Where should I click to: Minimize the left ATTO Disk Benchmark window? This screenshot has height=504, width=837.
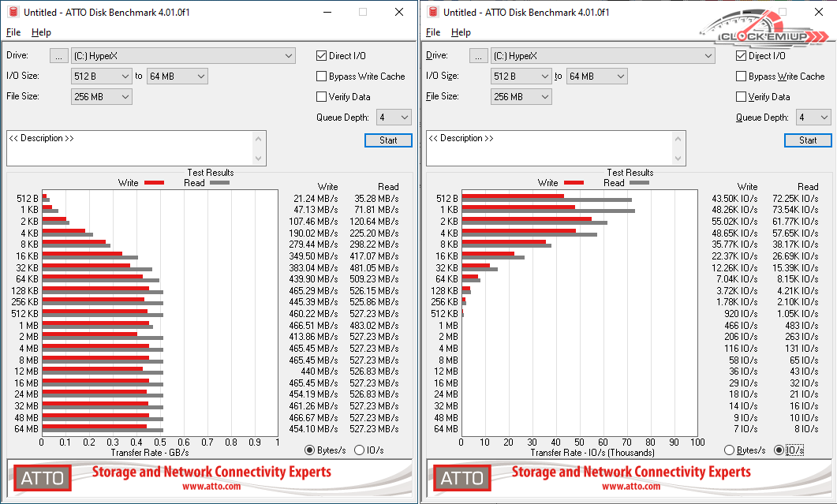326,12
